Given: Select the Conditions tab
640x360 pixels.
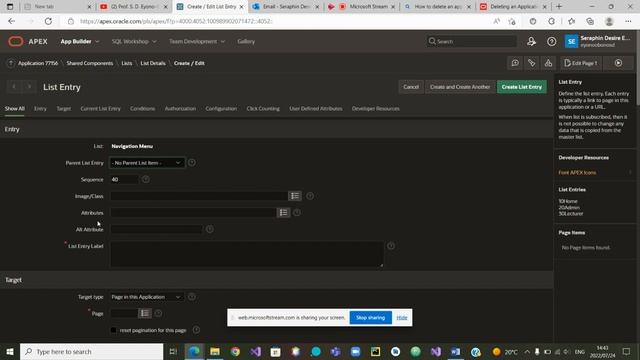Looking at the screenshot, I should (x=142, y=109).
